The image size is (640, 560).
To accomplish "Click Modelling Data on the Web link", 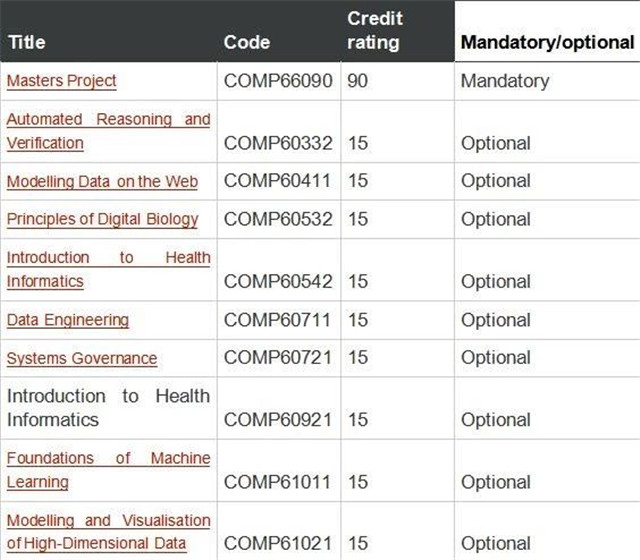I will (x=102, y=182).
